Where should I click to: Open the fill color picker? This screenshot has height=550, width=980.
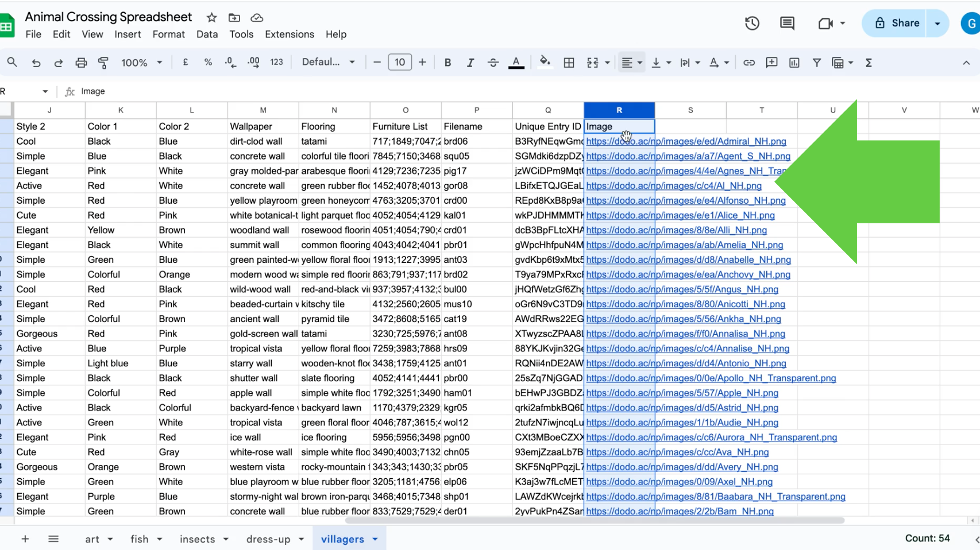(545, 63)
